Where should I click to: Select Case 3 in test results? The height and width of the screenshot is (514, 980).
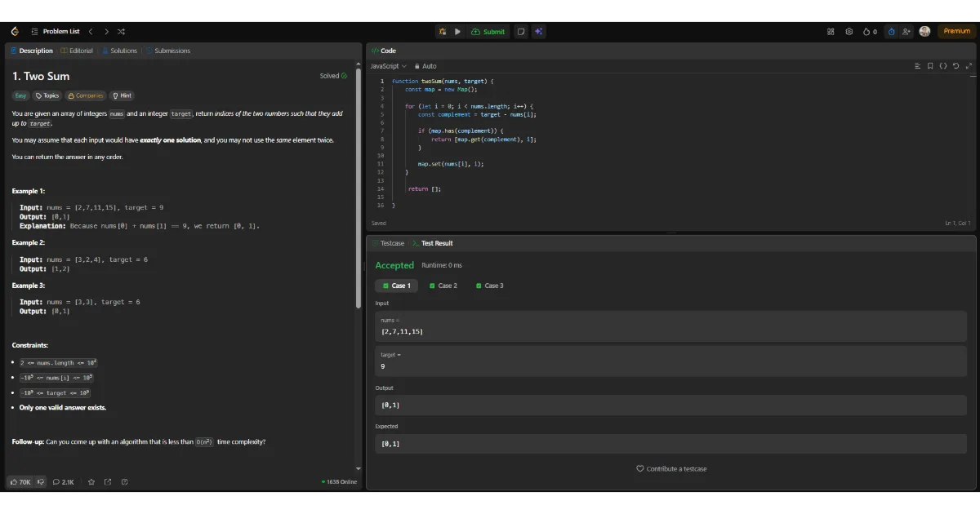489,286
